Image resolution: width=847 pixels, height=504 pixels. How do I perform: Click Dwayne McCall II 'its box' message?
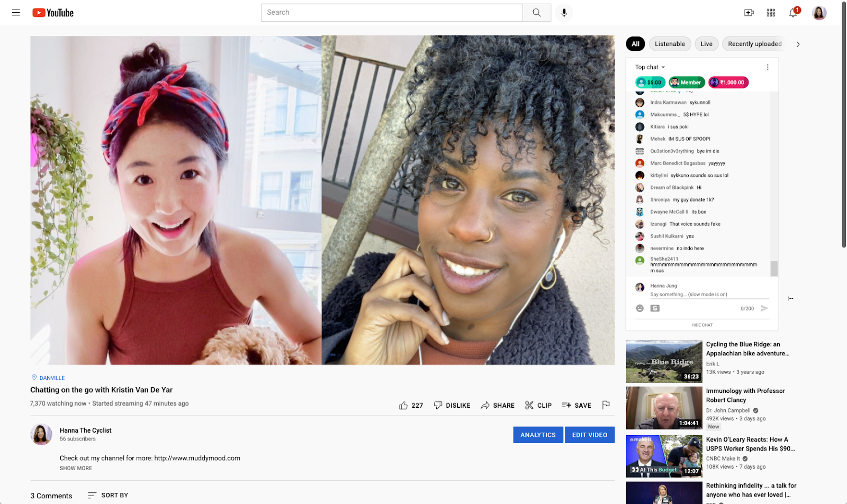tap(698, 212)
